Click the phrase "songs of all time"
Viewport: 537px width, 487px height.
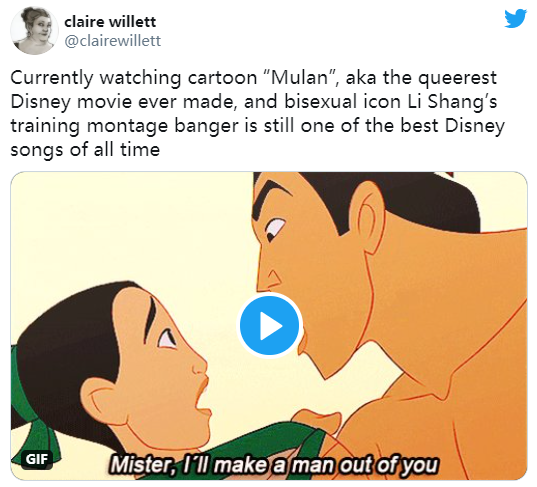coord(85,150)
